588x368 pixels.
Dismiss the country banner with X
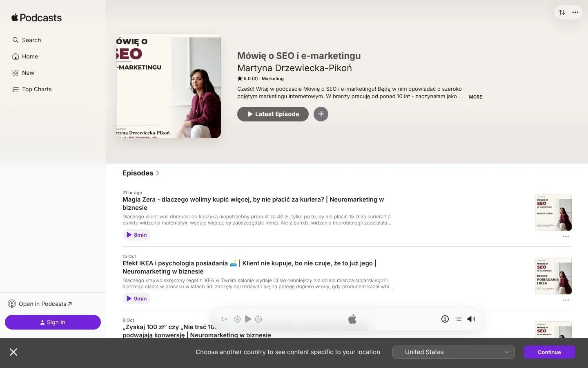[x=13, y=352]
